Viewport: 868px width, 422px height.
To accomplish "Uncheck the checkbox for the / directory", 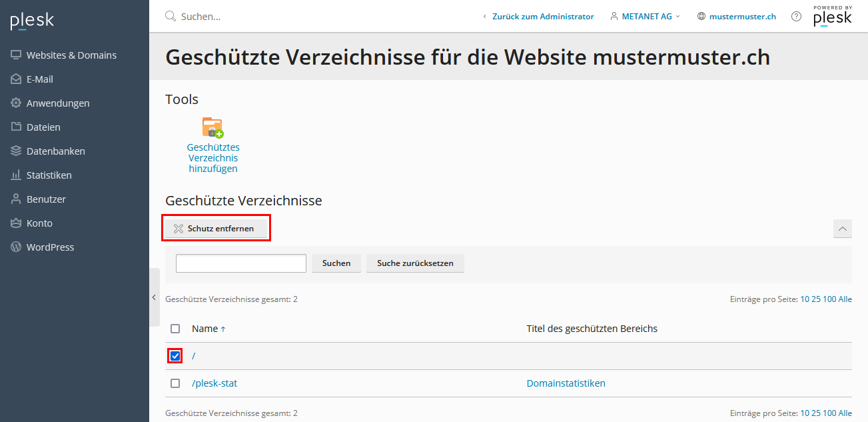I will coord(175,356).
